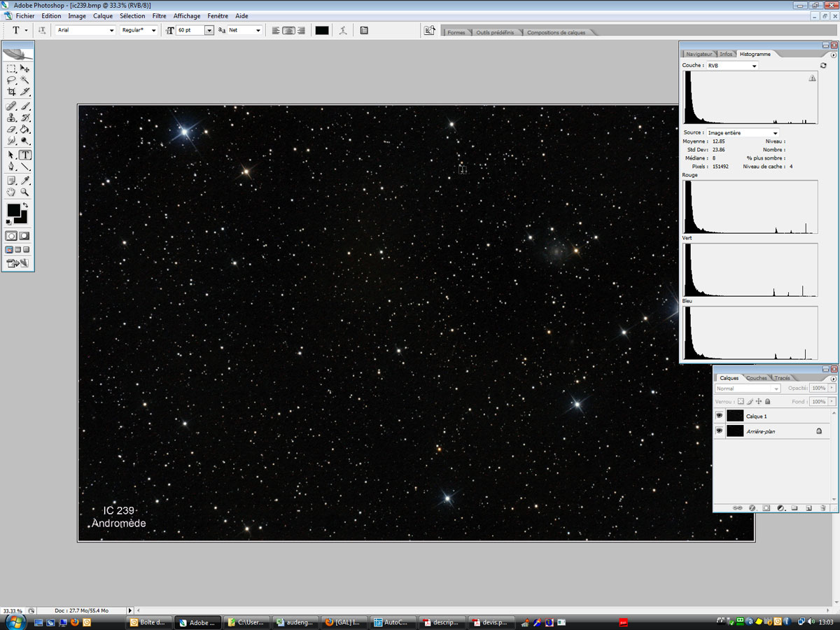Select the Zoom magnifier tool
The height and width of the screenshot is (630, 840).
[24, 192]
